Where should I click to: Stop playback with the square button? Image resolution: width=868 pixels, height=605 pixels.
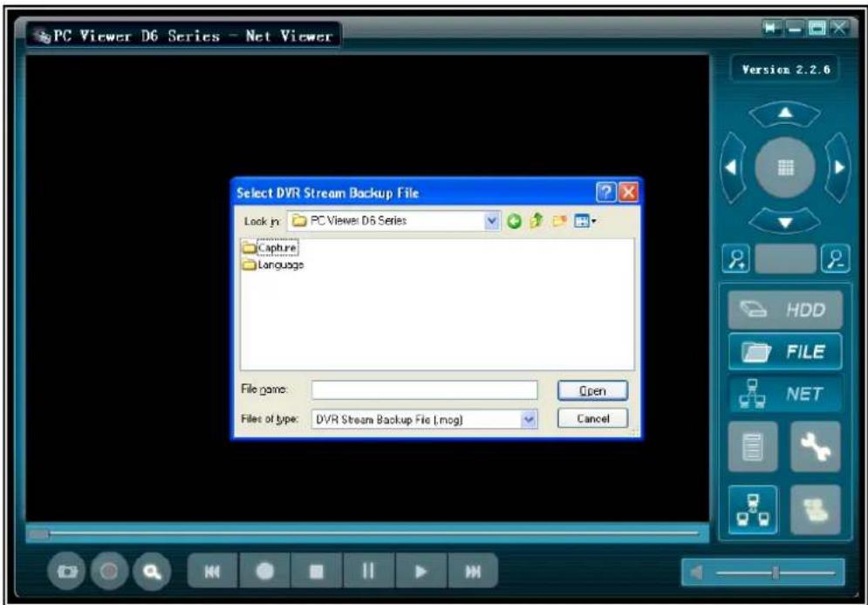click(317, 571)
